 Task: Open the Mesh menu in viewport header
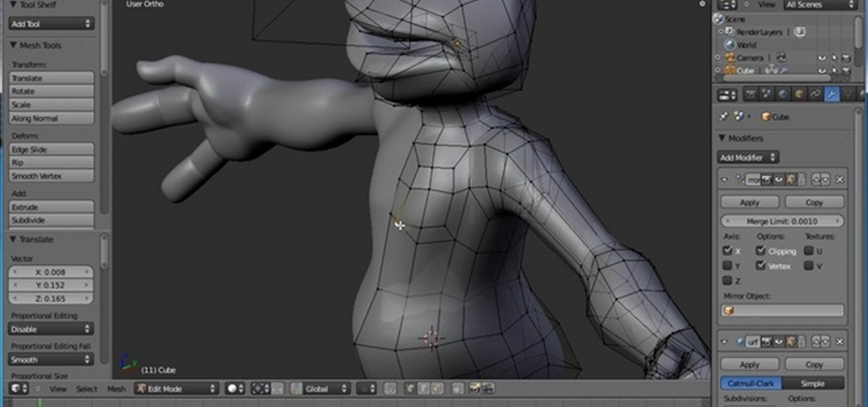click(116, 389)
